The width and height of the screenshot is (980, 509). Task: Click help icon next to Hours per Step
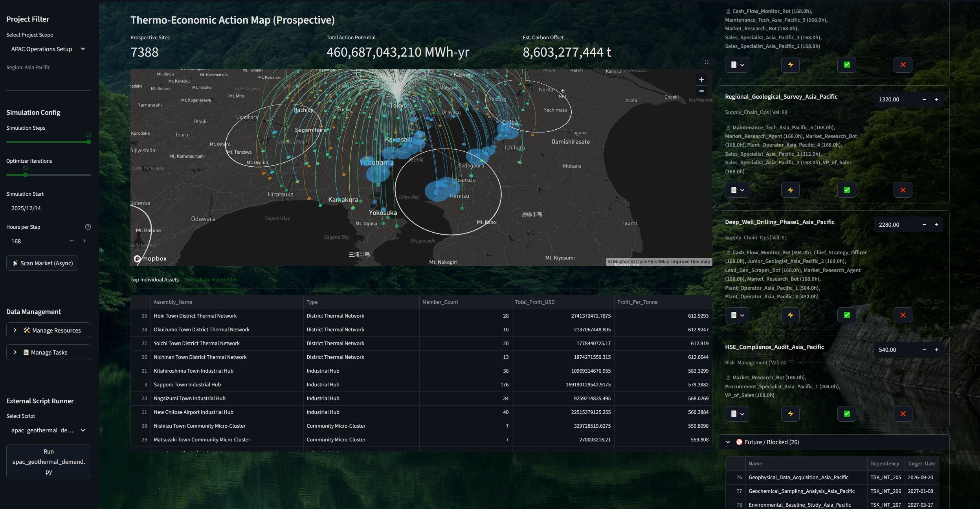88,227
